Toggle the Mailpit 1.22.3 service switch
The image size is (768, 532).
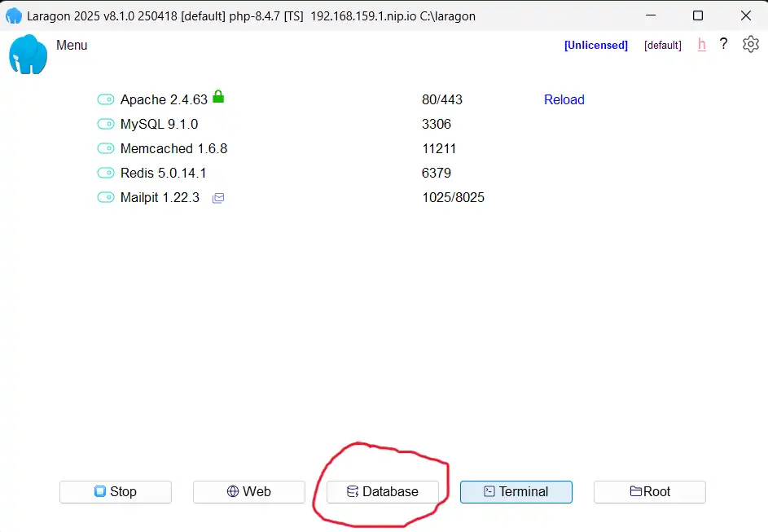coord(106,197)
